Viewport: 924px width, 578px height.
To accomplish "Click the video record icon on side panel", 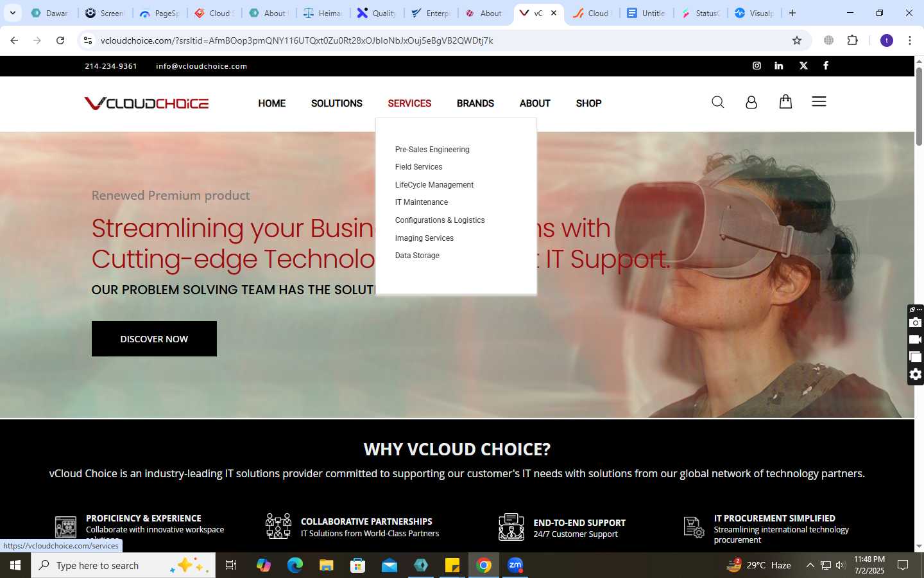I will click(916, 340).
